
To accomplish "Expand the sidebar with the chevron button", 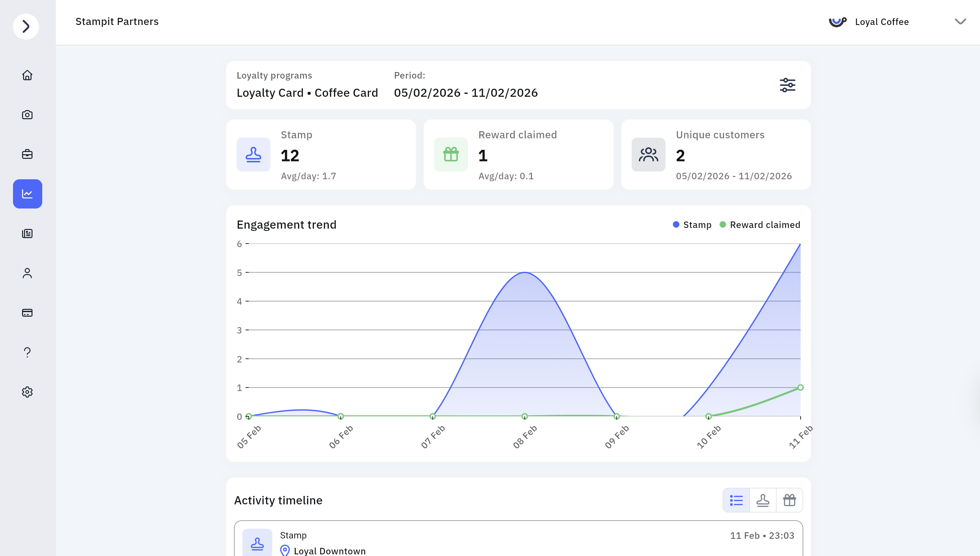I will (26, 26).
